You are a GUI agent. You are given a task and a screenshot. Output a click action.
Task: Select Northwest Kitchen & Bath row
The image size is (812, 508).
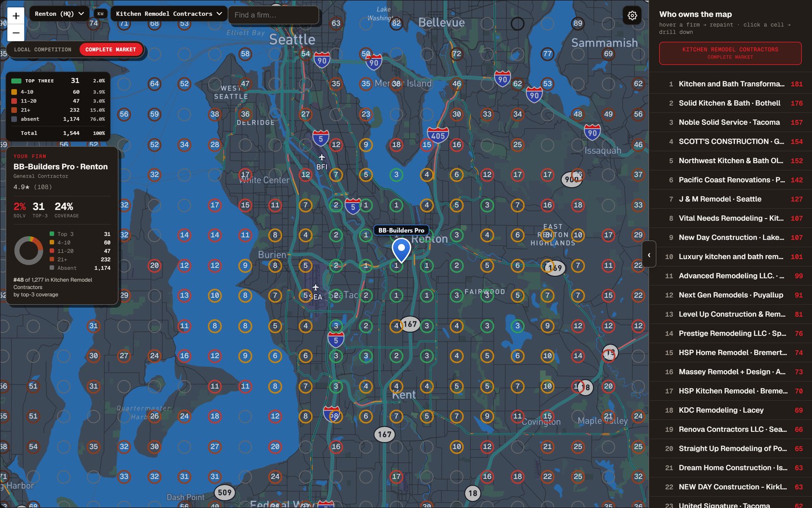(731, 161)
